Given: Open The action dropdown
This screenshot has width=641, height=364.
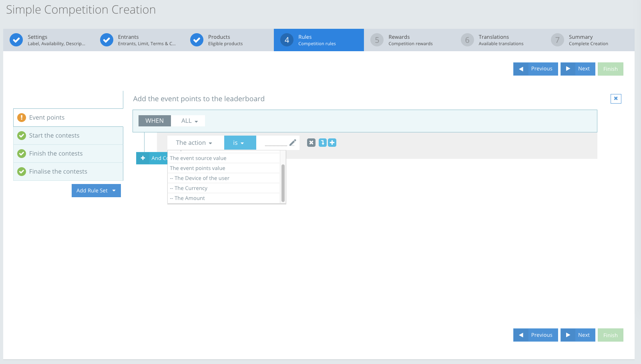Looking at the screenshot, I should coord(195,142).
